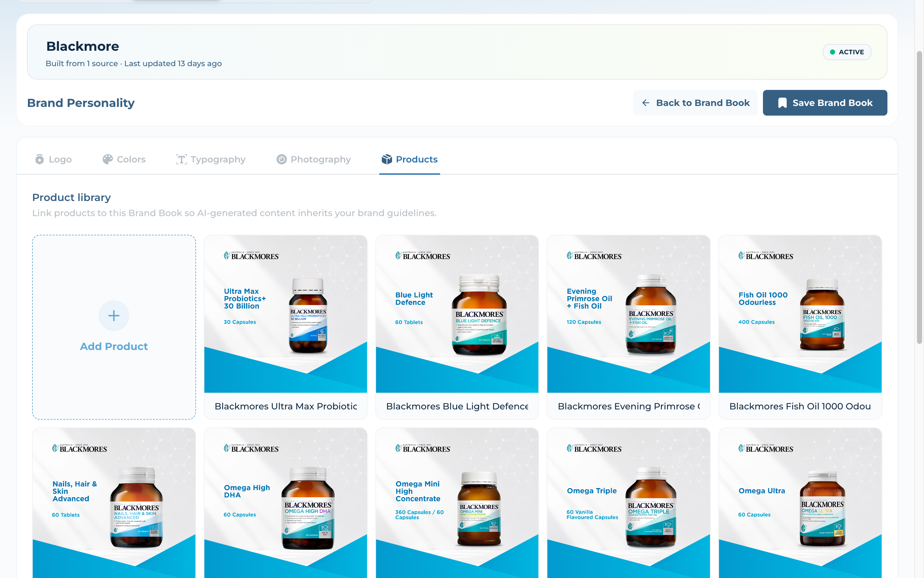The image size is (924, 578).
Task: Switch to the Colors tab
Action: (124, 159)
